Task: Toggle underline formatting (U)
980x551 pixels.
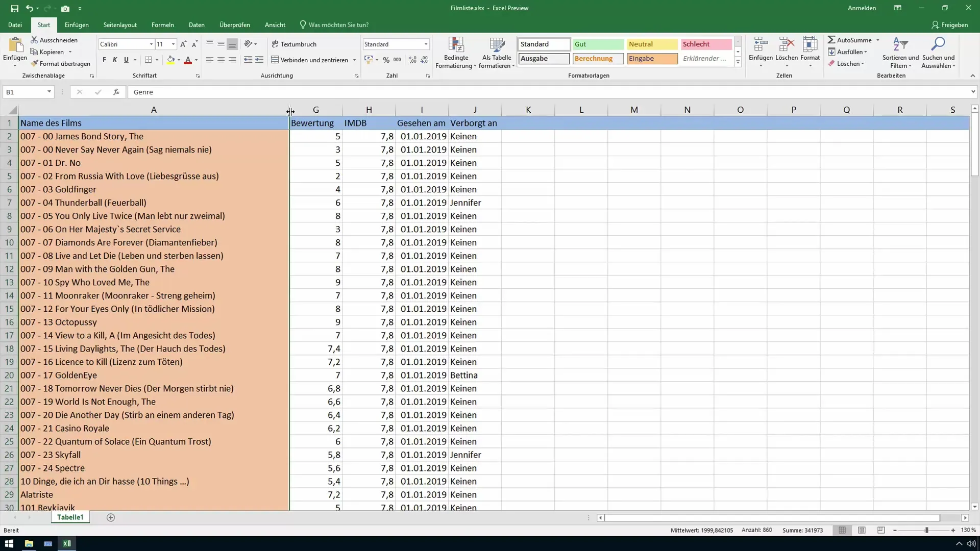Action: pos(126,60)
